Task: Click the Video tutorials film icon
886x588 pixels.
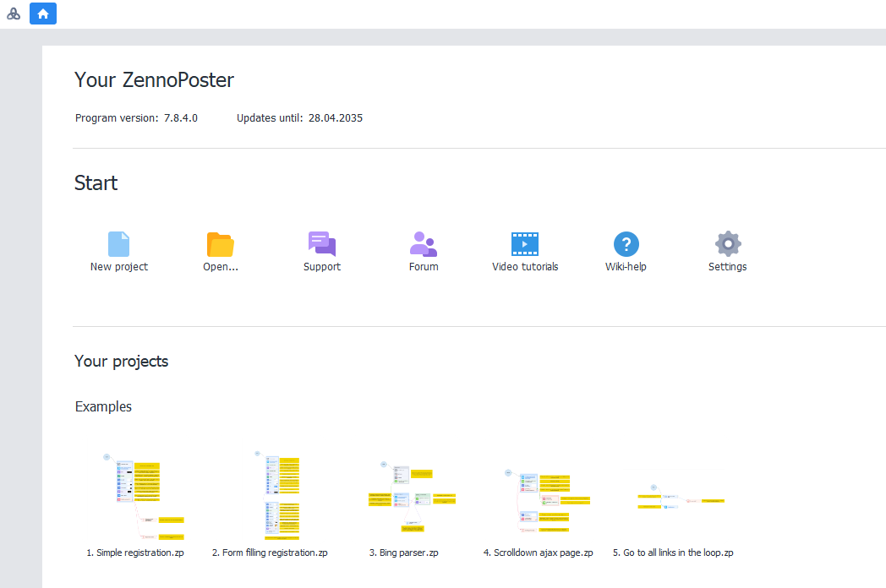Action: pyautogui.click(x=525, y=244)
